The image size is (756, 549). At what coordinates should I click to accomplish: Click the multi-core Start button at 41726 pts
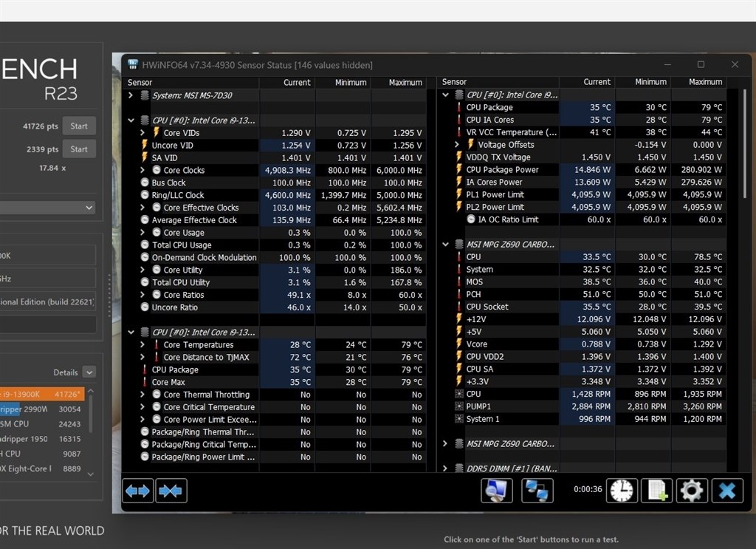tap(79, 126)
